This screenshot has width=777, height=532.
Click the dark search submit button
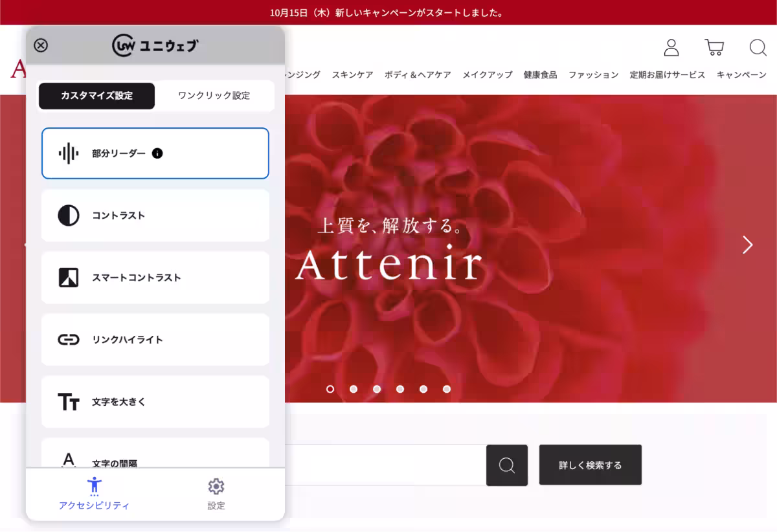click(x=507, y=465)
